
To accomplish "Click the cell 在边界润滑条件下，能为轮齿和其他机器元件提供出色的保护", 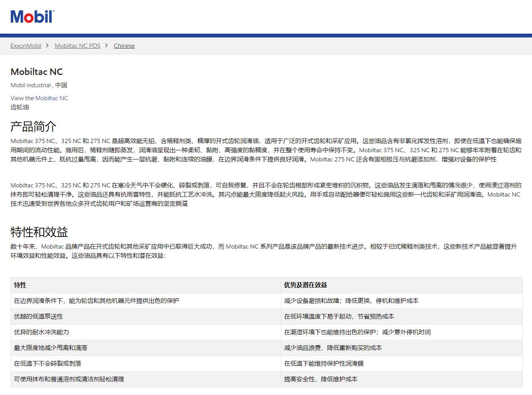I will tap(146, 301).
